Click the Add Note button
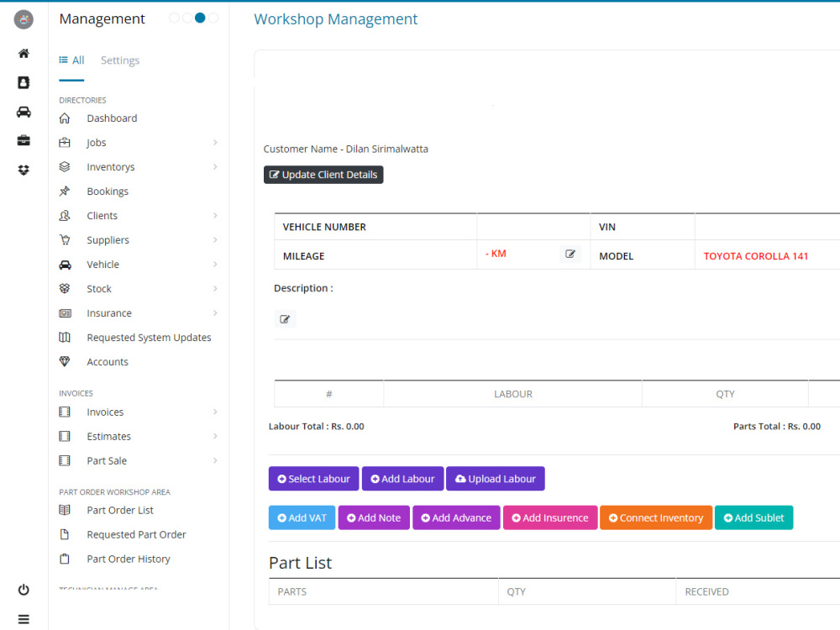The image size is (840, 630). [x=374, y=517]
